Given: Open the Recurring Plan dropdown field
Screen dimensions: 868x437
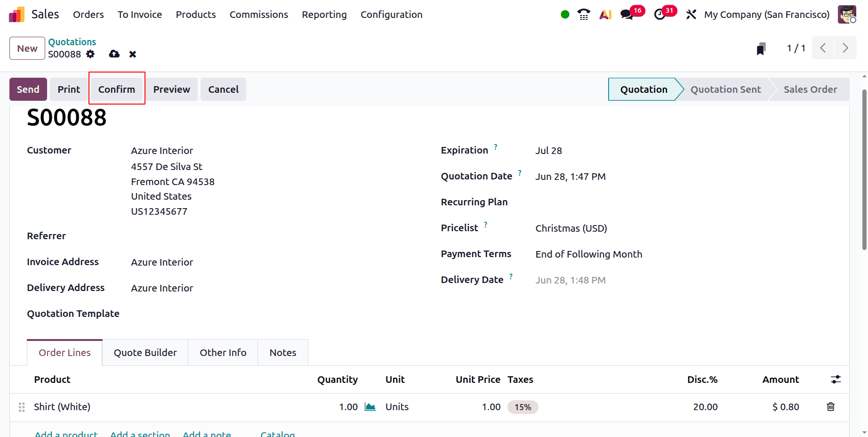Looking at the screenshot, I should [683, 202].
